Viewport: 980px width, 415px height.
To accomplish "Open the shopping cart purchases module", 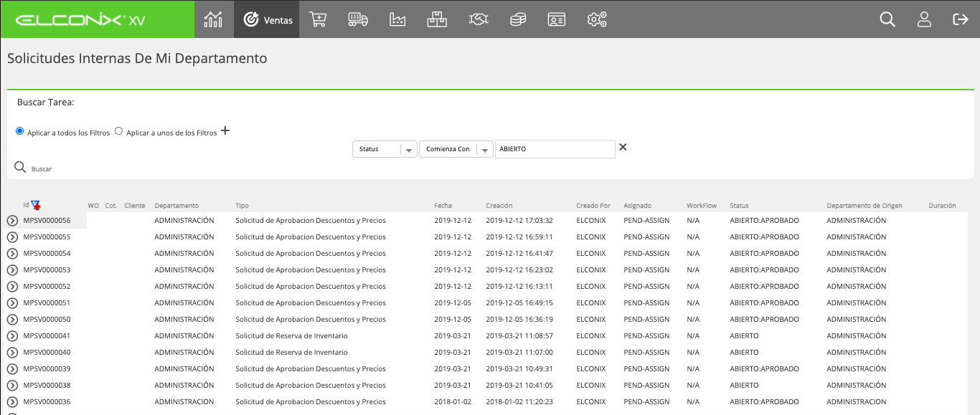I will [319, 19].
